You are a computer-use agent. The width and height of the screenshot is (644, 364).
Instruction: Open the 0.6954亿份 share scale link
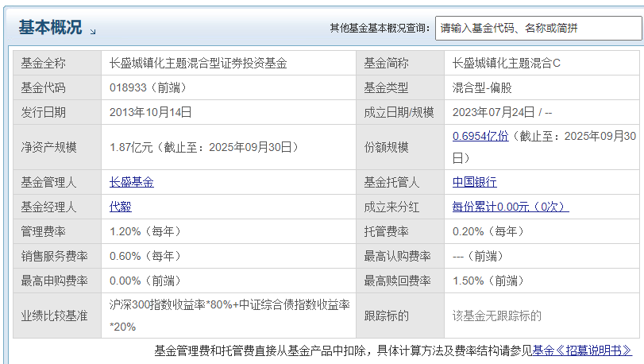tap(480, 136)
